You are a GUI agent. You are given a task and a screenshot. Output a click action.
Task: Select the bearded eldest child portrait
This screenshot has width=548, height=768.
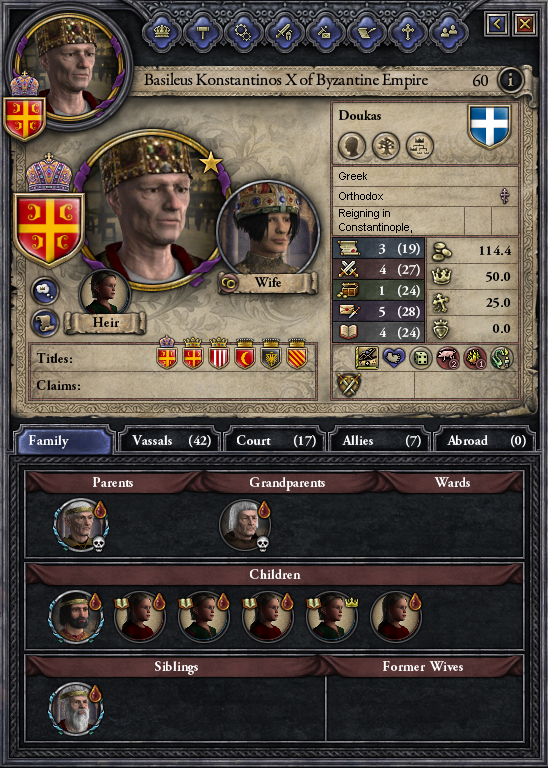[75, 616]
